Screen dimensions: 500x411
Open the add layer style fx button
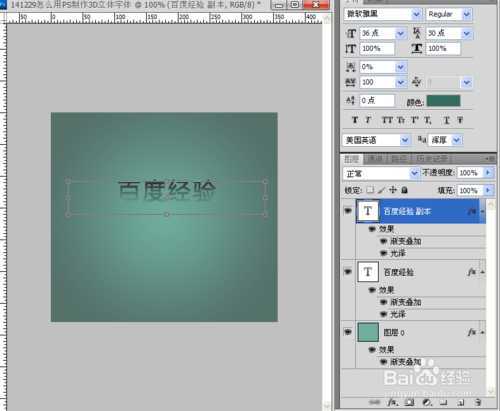[392, 402]
